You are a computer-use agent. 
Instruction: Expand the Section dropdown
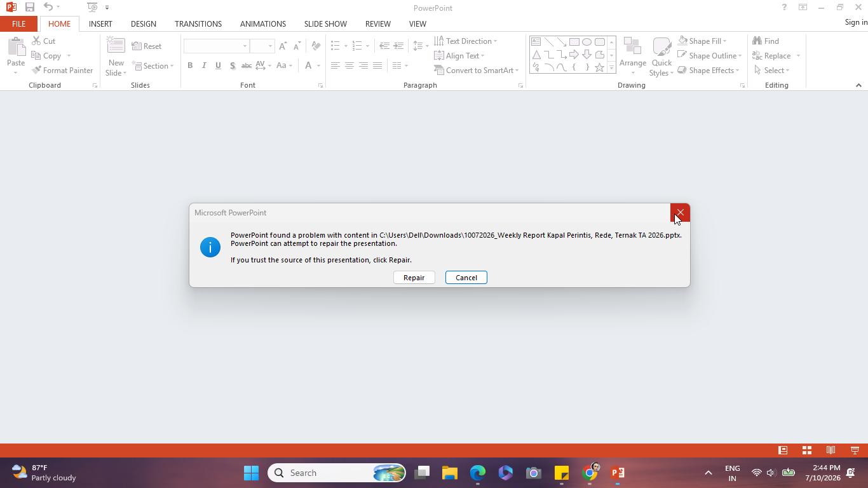(153, 66)
